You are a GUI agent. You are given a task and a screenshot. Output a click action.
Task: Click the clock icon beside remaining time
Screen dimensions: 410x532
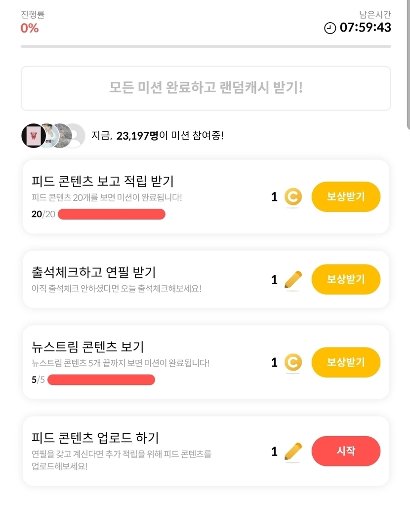pyautogui.click(x=329, y=28)
